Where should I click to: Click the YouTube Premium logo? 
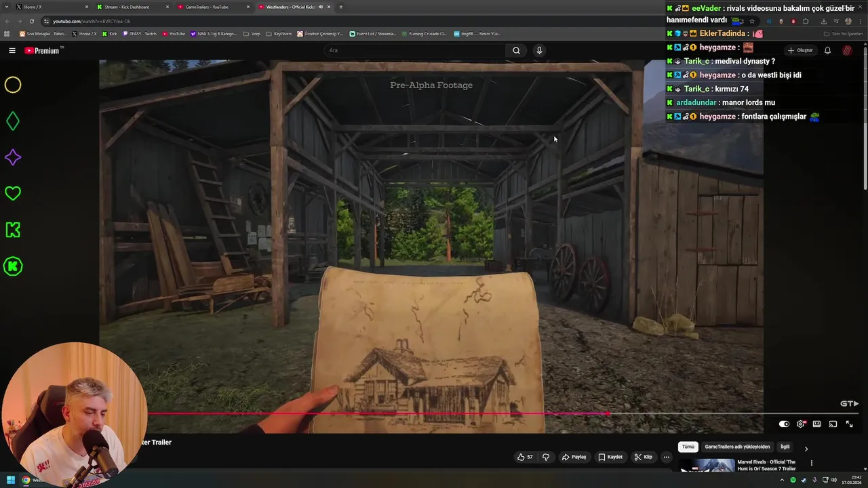[42, 50]
